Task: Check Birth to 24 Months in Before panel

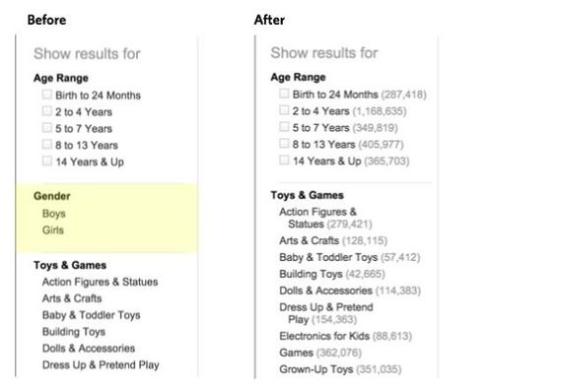Action: point(47,95)
